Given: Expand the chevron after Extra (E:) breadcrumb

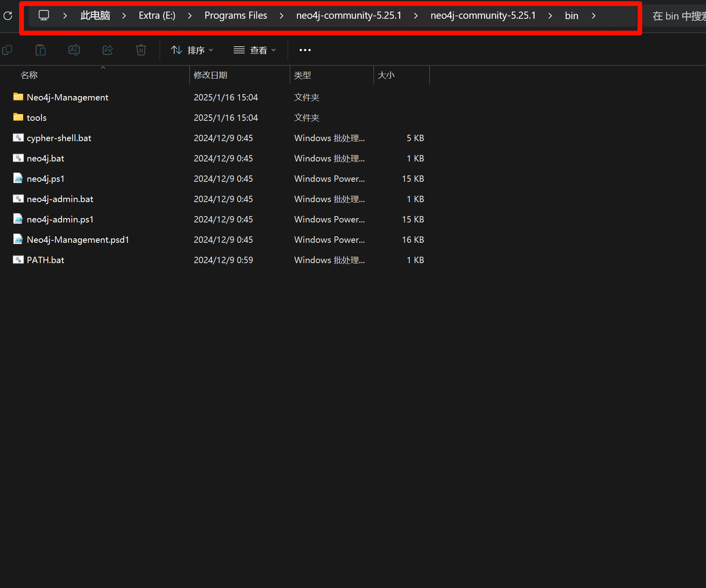Looking at the screenshot, I should coord(190,16).
